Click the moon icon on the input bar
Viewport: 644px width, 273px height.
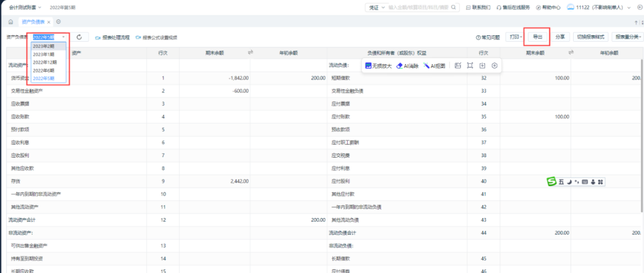click(x=569, y=182)
